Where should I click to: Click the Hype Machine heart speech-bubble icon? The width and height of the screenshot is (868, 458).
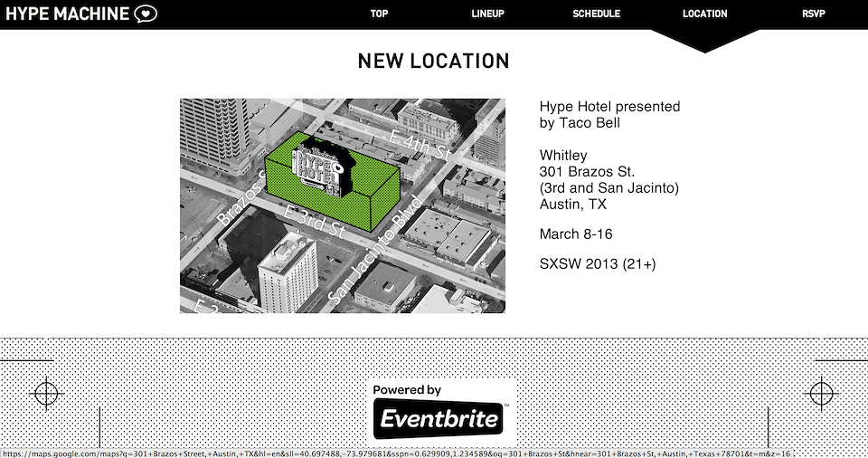click(x=146, y=14)
